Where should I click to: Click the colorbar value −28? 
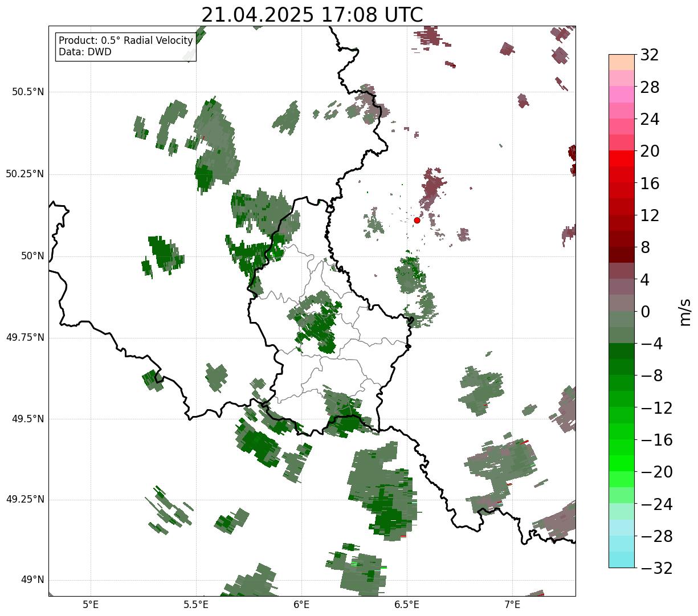656,536
